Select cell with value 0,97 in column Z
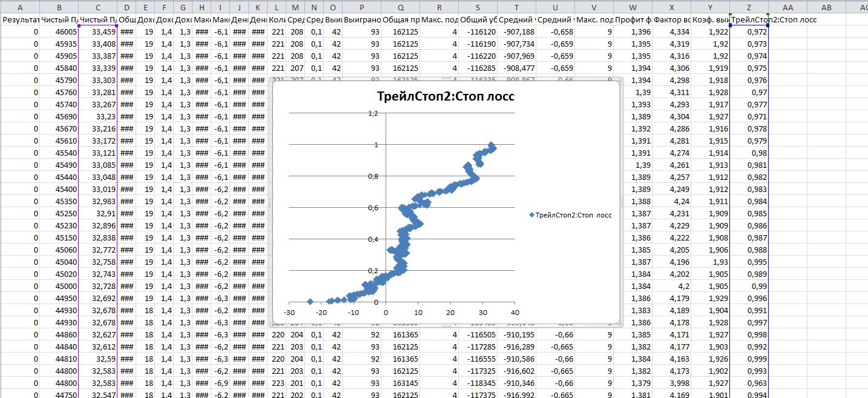This screenshot has width=868, height=398. pyautogui.click(x=749, y=92)
